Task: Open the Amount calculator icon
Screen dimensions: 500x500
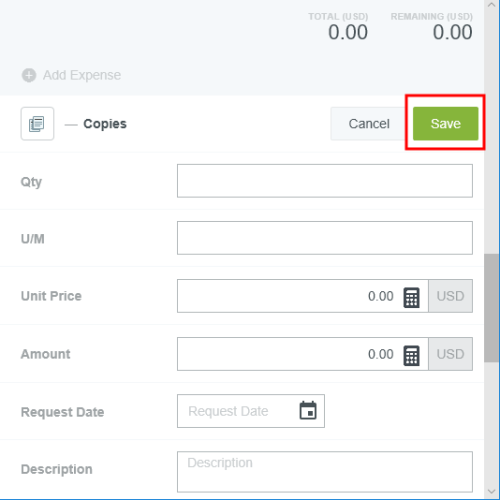Action: pos(411,355)
